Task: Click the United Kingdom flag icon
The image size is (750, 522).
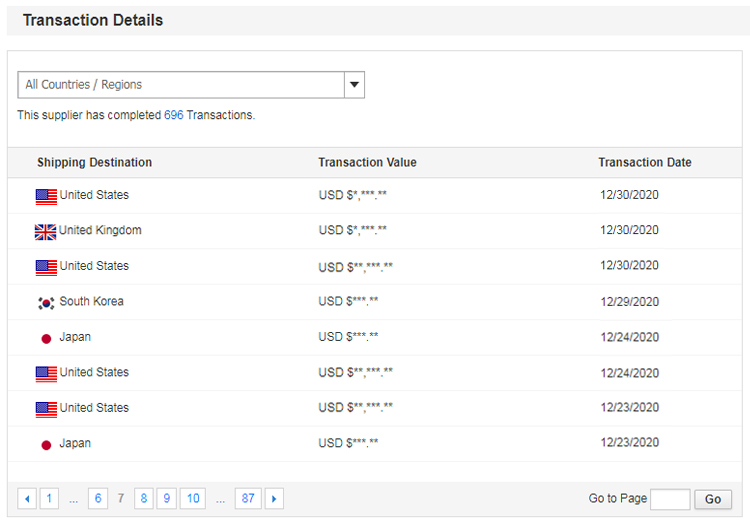Action: point(46,231)
